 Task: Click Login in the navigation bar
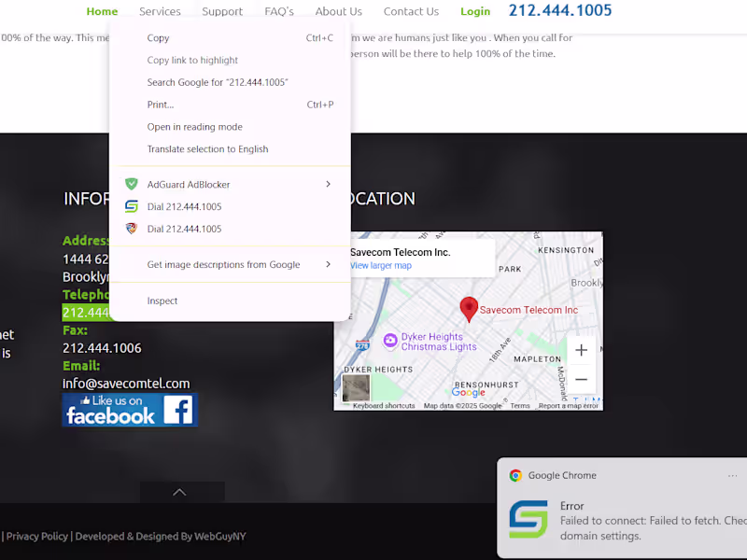click(x=474, y=11)
